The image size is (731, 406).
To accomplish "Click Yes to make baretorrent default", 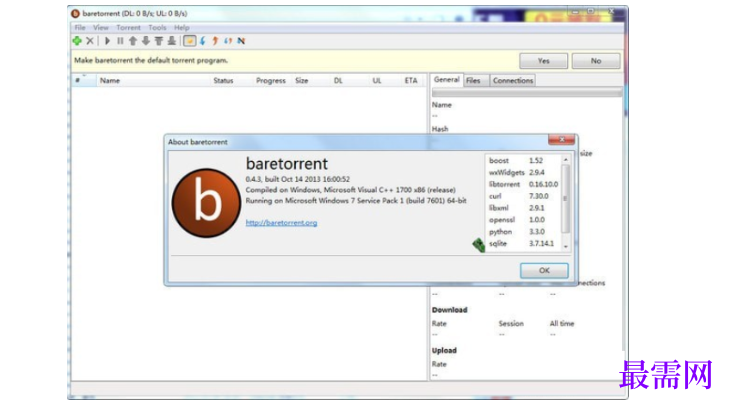I will click(x=544, y=61).
